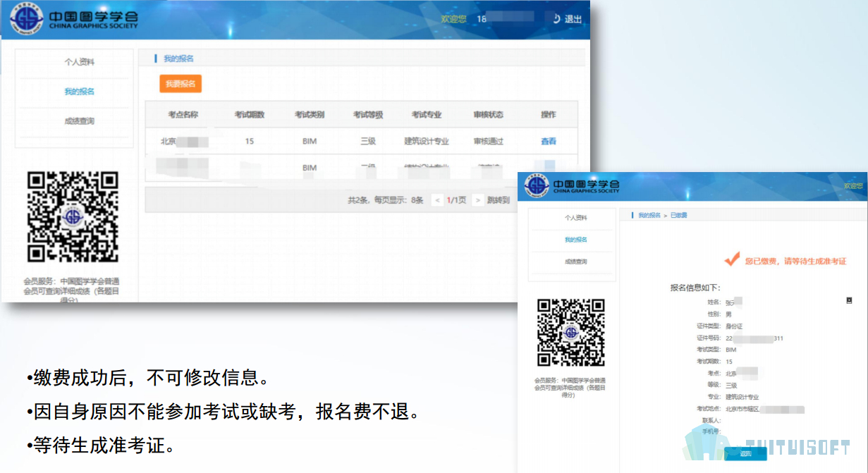Click 已缴费 breadcrumb text in payment window
868x473 pixels.
pyautogui.click(x=678, y=215)
